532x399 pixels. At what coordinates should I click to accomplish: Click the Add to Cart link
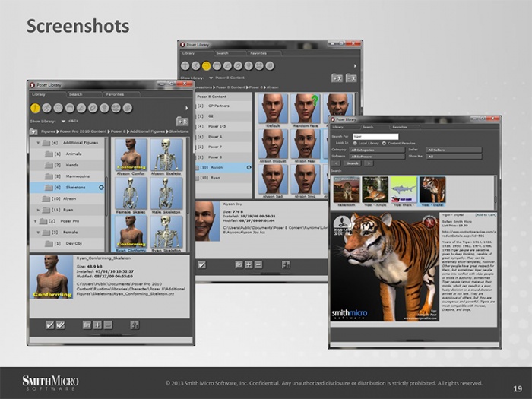(485, 215)
